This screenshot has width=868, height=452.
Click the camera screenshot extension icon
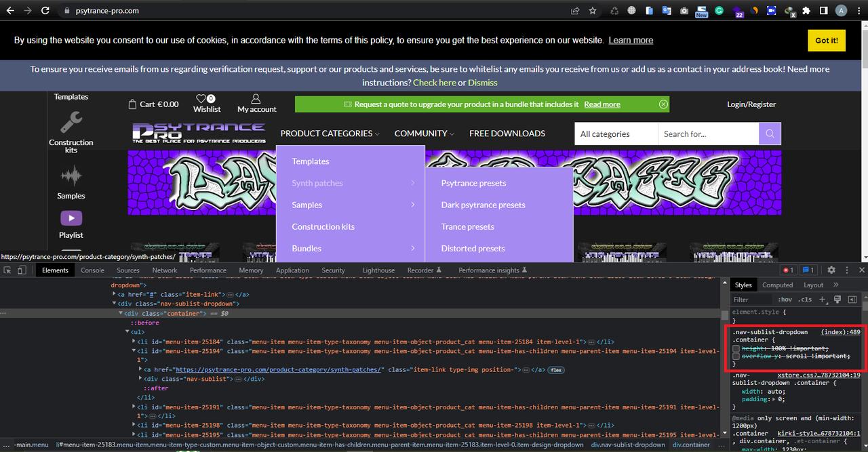[x=684, y=11]
